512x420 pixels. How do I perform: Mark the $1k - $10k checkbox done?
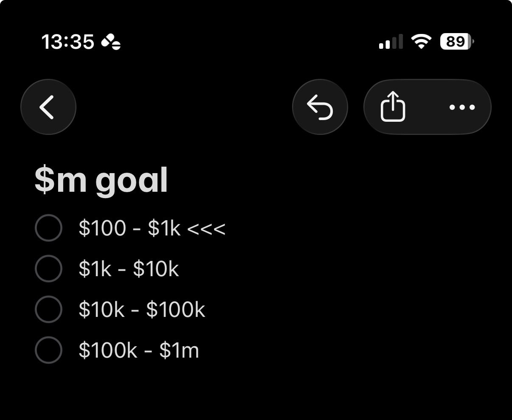[x=48, y=269]
